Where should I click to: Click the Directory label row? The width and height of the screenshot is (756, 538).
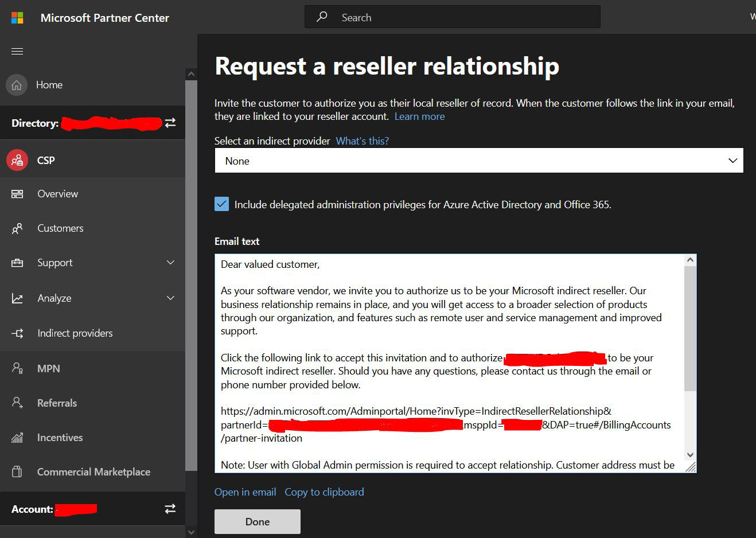[x=92, y=123]
